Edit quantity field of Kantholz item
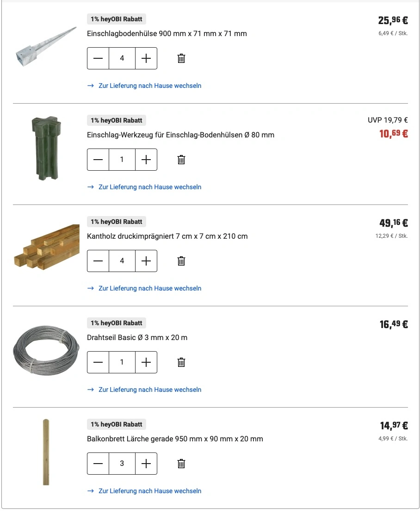This screenshot has height=514, width=420. click(x=122, y=261)
